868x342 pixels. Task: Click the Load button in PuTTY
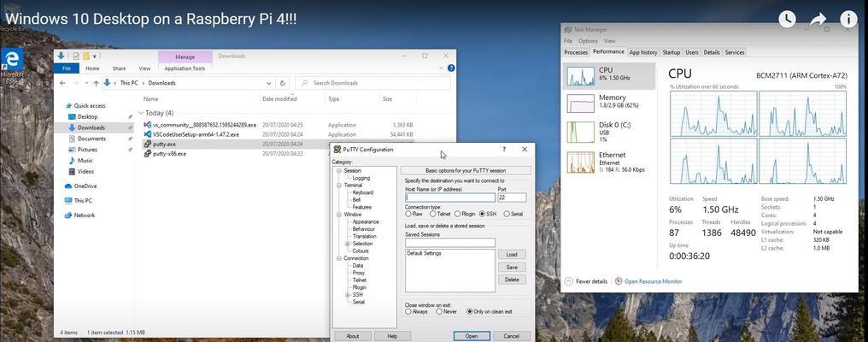[x=512, y=255]
